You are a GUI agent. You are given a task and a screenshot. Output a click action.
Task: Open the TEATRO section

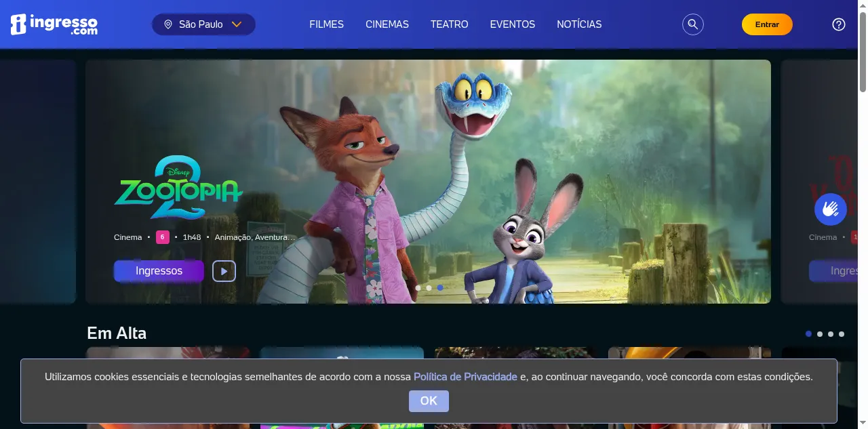click(x=449, y=24)
